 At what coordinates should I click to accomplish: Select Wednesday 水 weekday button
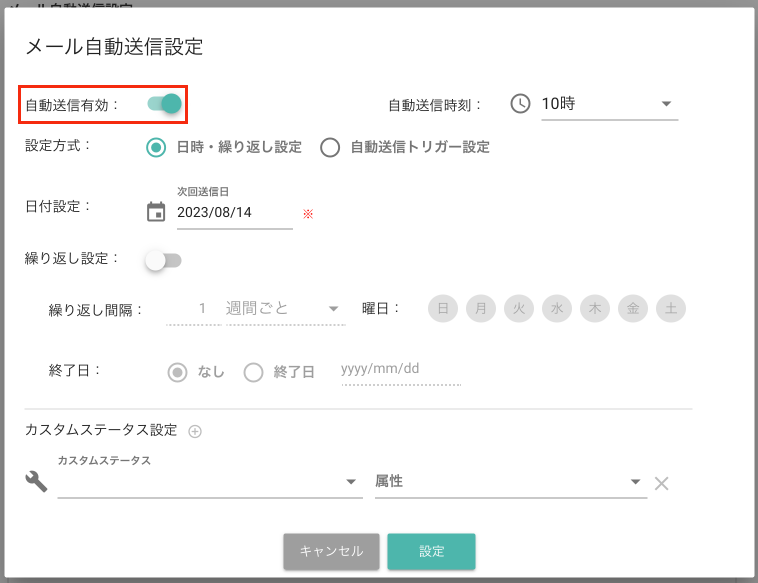point(557,308)
